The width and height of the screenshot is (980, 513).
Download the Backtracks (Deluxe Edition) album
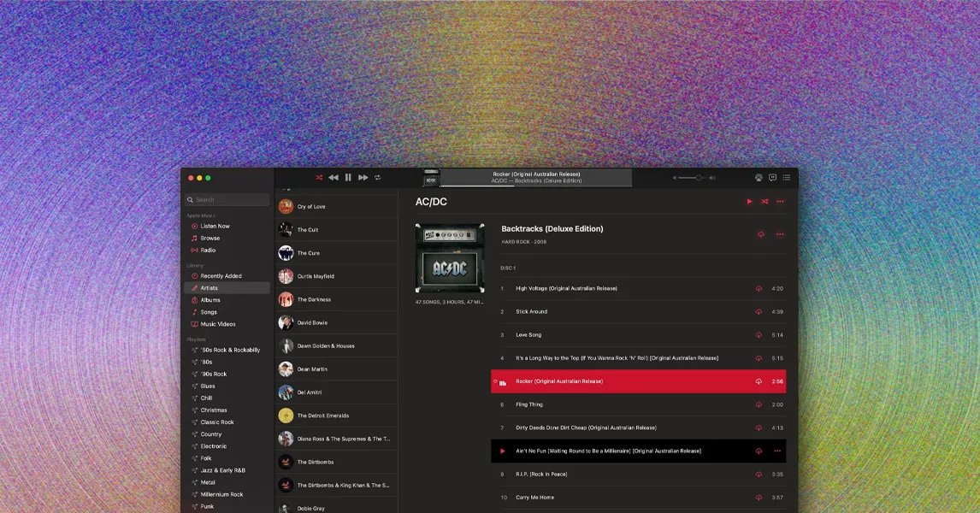coord(760,234)
